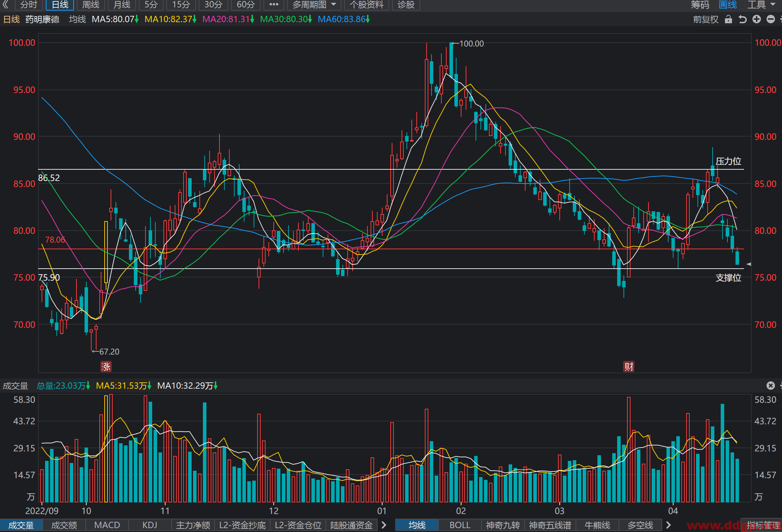This screenshot has width=782, height=532.
Task: Select the 日线 daily chart tab
Action: [x=60, y=5]
